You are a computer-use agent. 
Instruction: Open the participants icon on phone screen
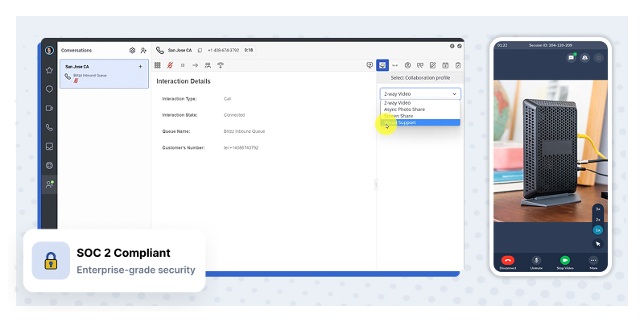(585, 58)
